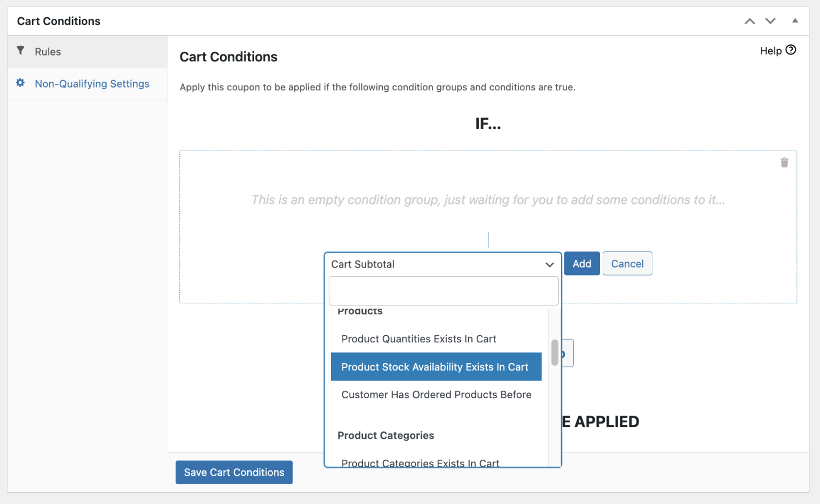Image resolution: width=820 pixels, height=504 pixels.
Task: Open the Non-Qualifying Settings tab
Action: 92,83
